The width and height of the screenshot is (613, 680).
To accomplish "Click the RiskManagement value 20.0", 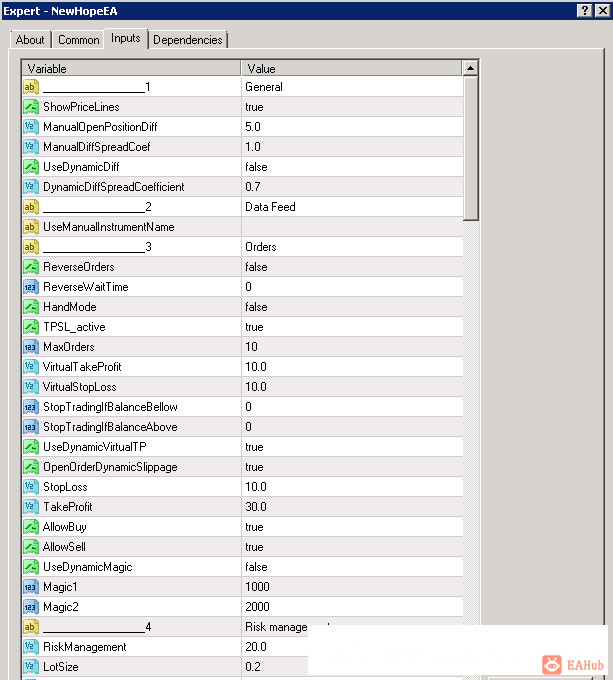I will click(256, 647).
